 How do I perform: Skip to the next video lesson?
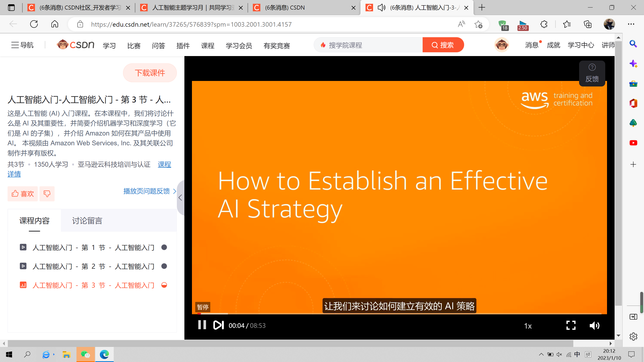click(x=218, y=325)
